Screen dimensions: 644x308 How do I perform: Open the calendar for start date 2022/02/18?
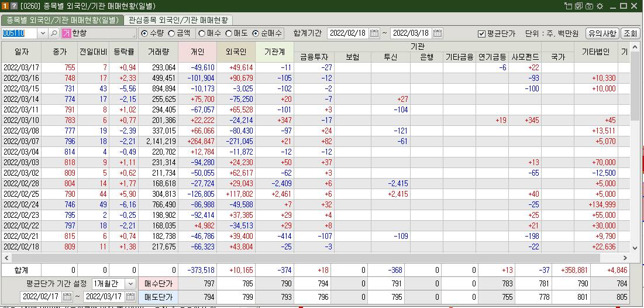pyautogui.click(x=374, y=33)
